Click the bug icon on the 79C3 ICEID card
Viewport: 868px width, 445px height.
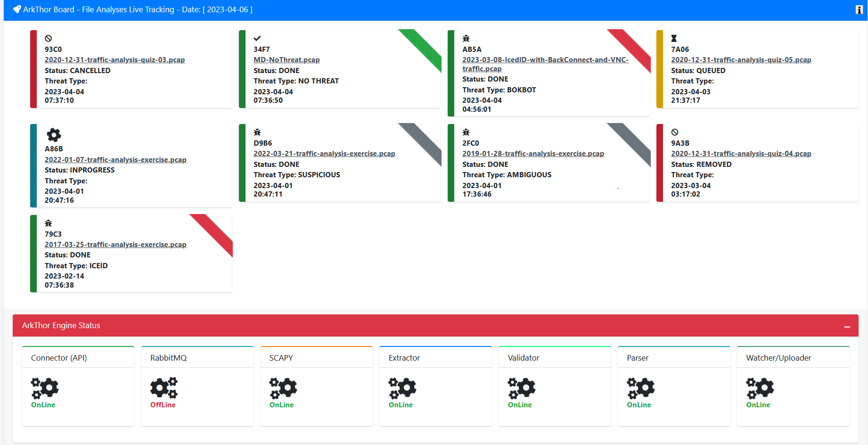pyautogui.click(x=49, y=223)
